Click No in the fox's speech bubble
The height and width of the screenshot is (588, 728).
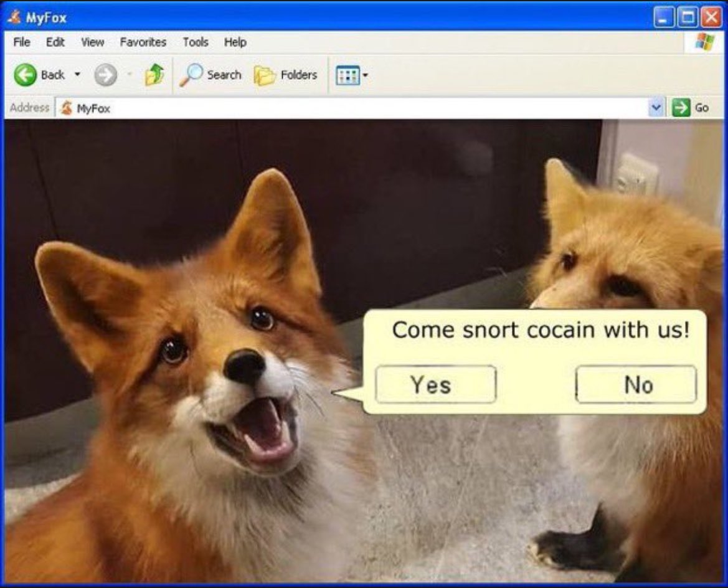click(636, 384)
